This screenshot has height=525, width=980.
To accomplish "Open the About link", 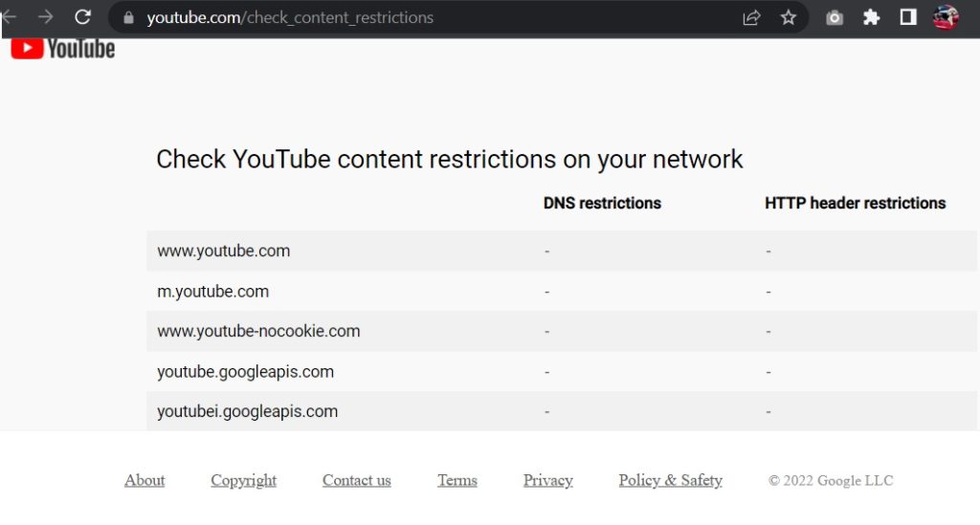I will [x=145, y=480].
